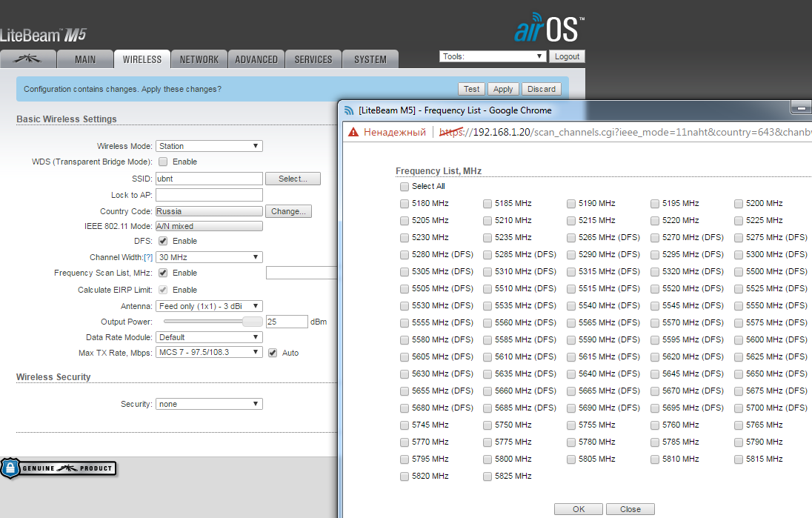Open the Channel Width dropdown
This screenshot has width=812, height=518.
tap(209, 257)
